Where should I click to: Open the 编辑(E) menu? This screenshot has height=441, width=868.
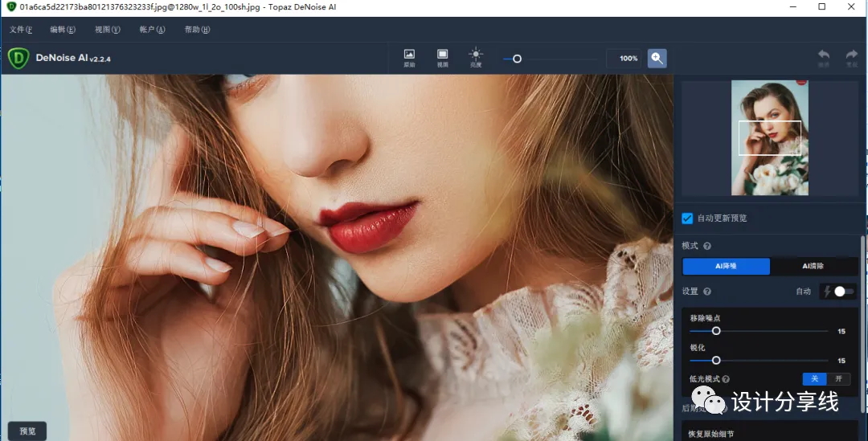coord(63,30)
